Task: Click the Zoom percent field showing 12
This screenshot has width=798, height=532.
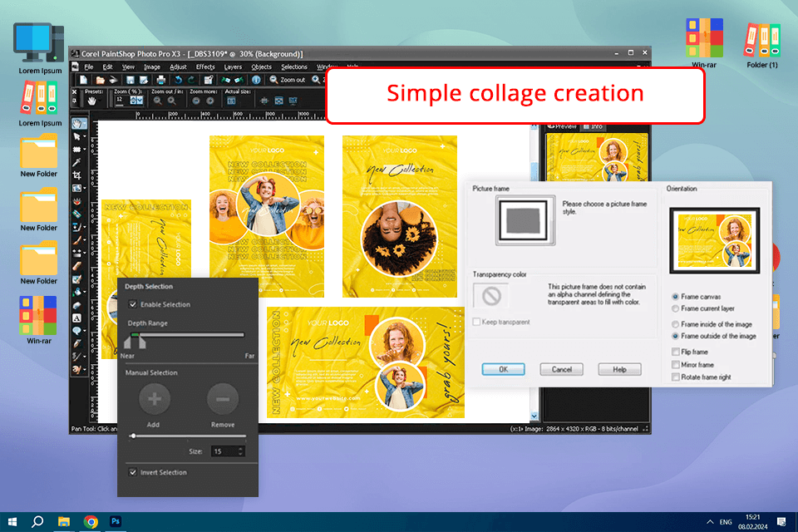Action: (x=121, y=101)
